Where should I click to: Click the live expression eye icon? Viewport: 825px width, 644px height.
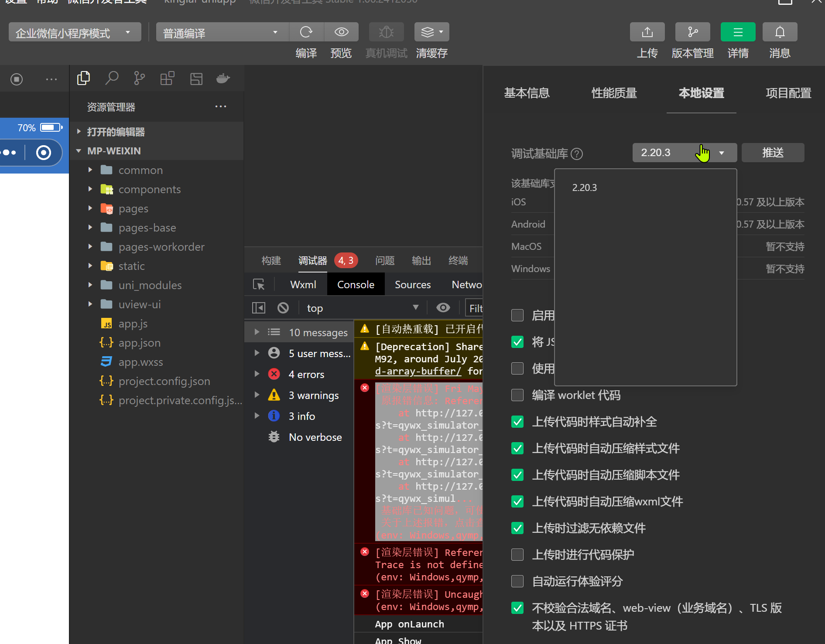click(x=443, y=308)
